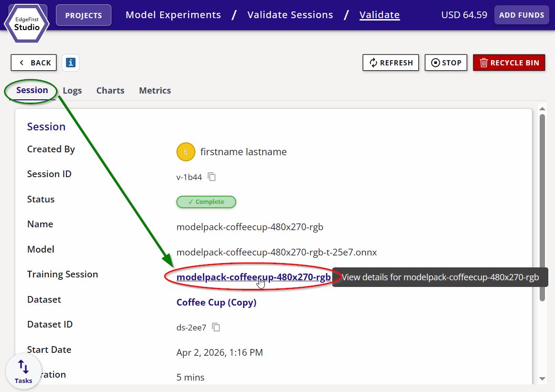Copy the Session ID v-1b44
Viewport: 555px width, 392px height.
click(x=212, y=177)
